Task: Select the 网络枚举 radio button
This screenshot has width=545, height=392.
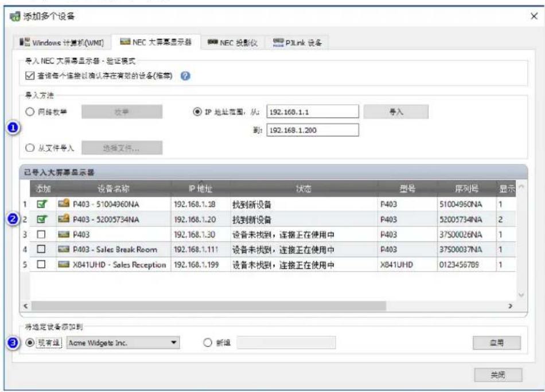Action: 30,111
